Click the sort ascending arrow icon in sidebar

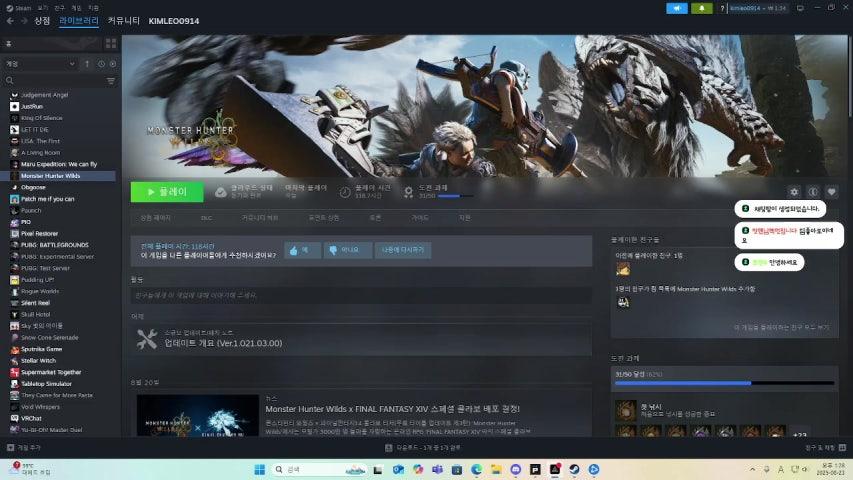click(87, 64)
